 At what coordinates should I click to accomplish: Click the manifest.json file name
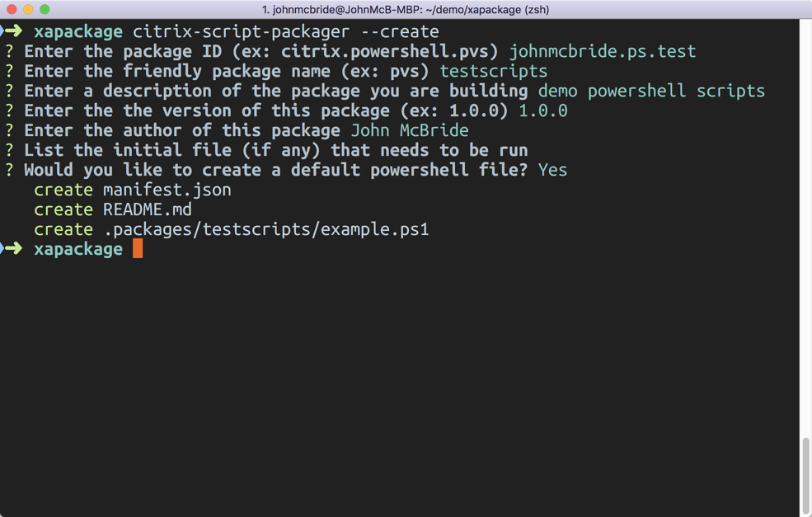click(x=167, y=190)
